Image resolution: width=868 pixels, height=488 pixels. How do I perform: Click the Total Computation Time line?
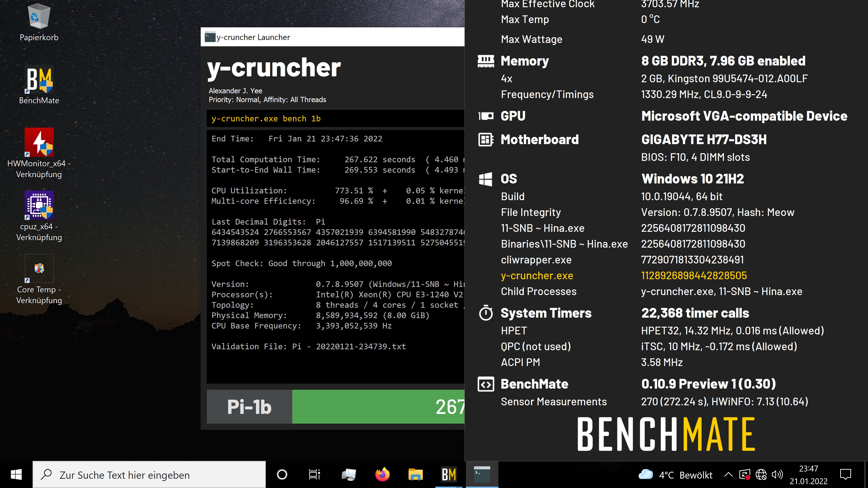coord(338,159)
